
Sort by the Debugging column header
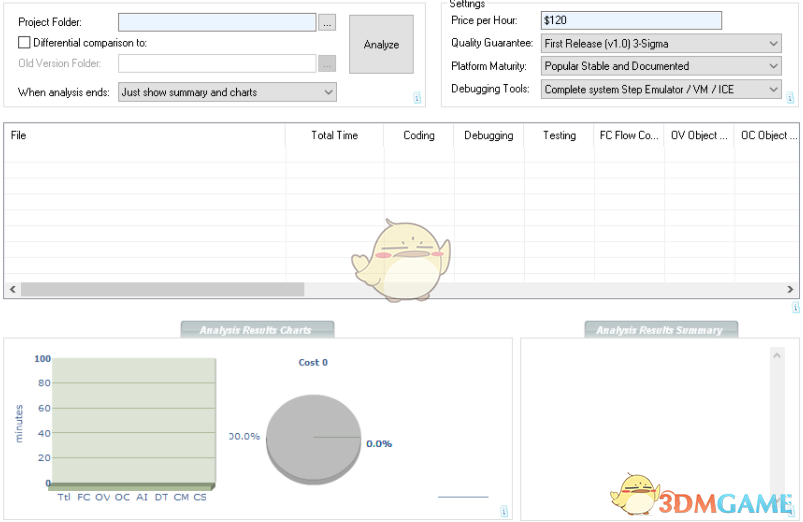[x=489, y=136]
